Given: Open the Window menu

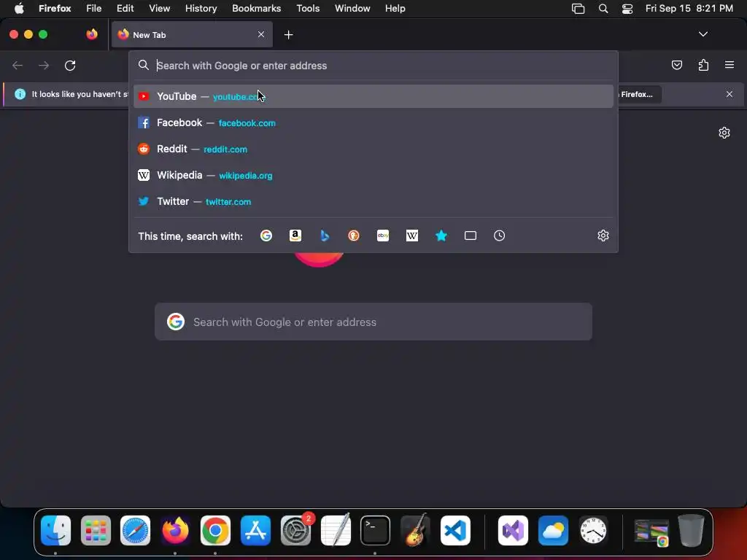Looking at the screenshot, I should coord(352,8).
